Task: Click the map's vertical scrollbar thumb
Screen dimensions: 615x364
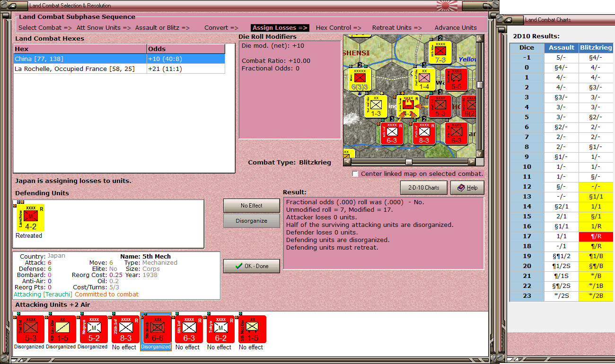Action: tap(480, 85)
